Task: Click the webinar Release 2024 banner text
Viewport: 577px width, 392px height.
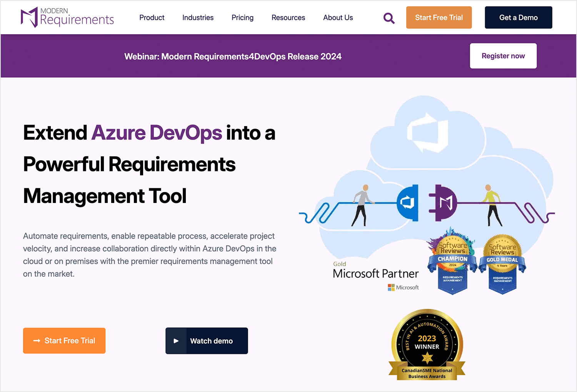Action: click(x=233, y=56)
